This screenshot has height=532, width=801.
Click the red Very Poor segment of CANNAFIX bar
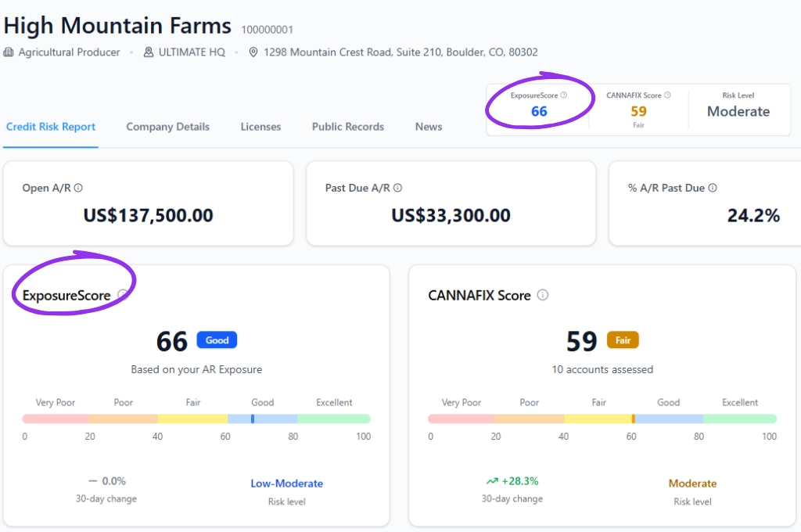461,419
